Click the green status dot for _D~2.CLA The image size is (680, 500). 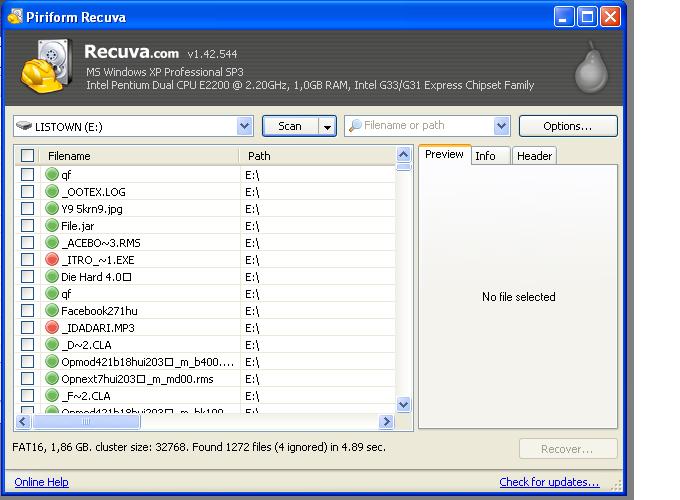click(52, 344)
